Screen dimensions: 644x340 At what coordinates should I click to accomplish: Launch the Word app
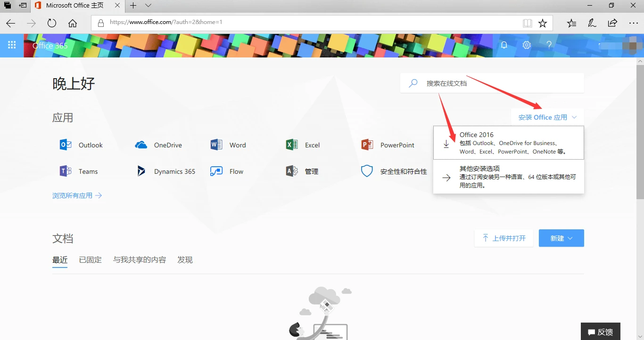tap(228, 145)
